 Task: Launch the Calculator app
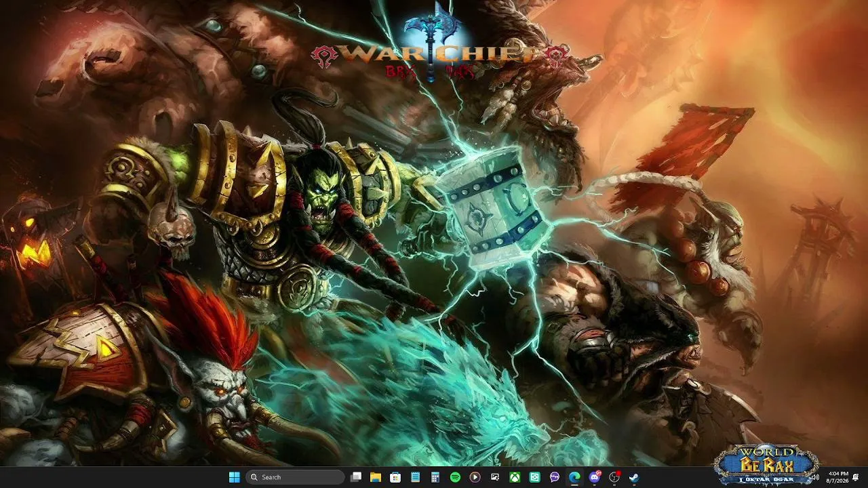(435, 477)
